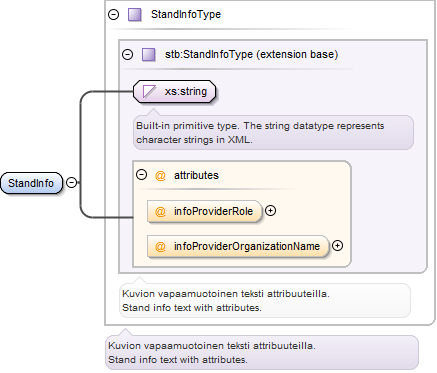
Task: Click the xs:string simple type triangle icon
Action: click(149, 91)
